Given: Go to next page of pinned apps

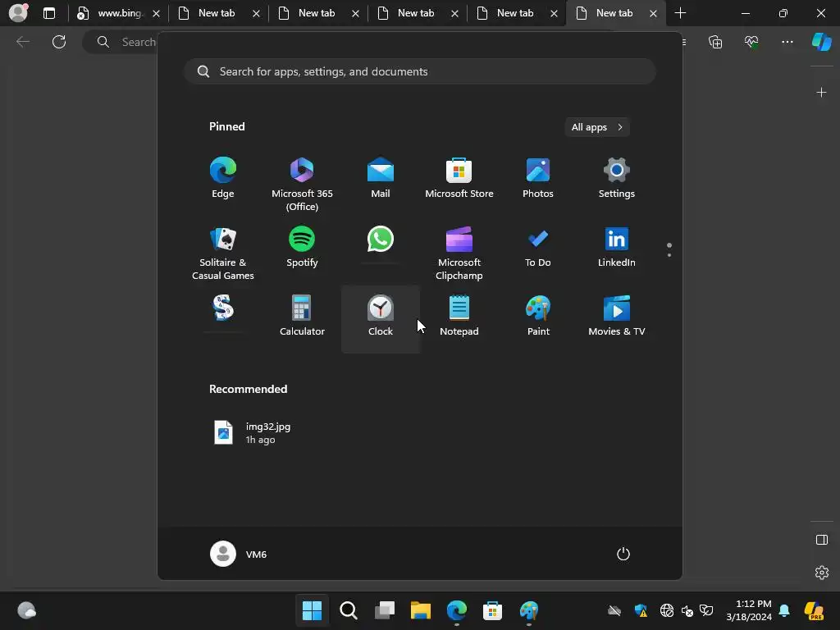Looking at the screenshot, I should click(x=669, y=255).
